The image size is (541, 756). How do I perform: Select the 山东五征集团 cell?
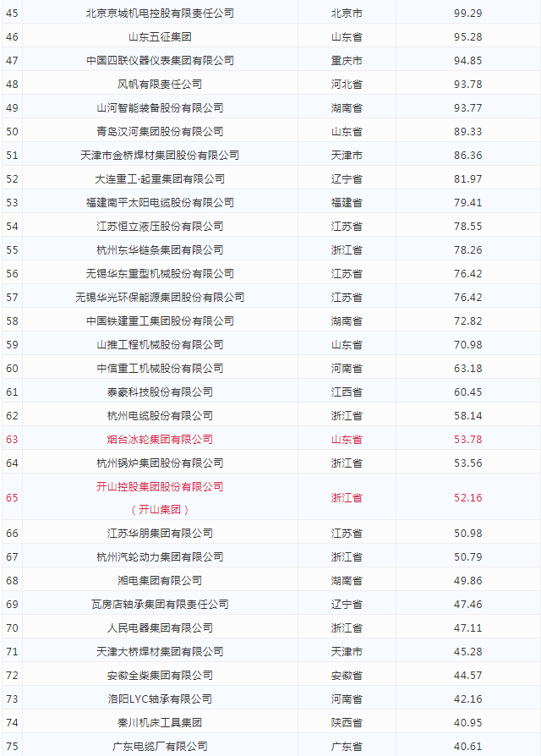160,36
